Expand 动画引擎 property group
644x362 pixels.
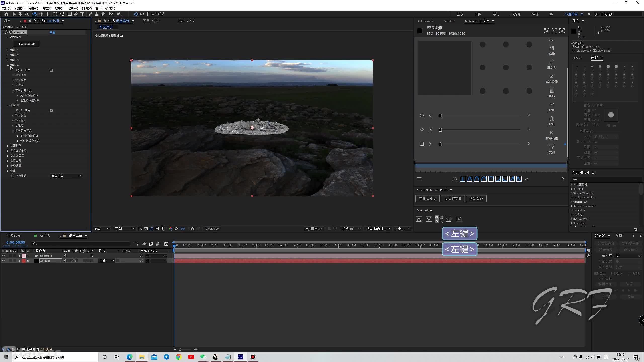coord(8,146)
